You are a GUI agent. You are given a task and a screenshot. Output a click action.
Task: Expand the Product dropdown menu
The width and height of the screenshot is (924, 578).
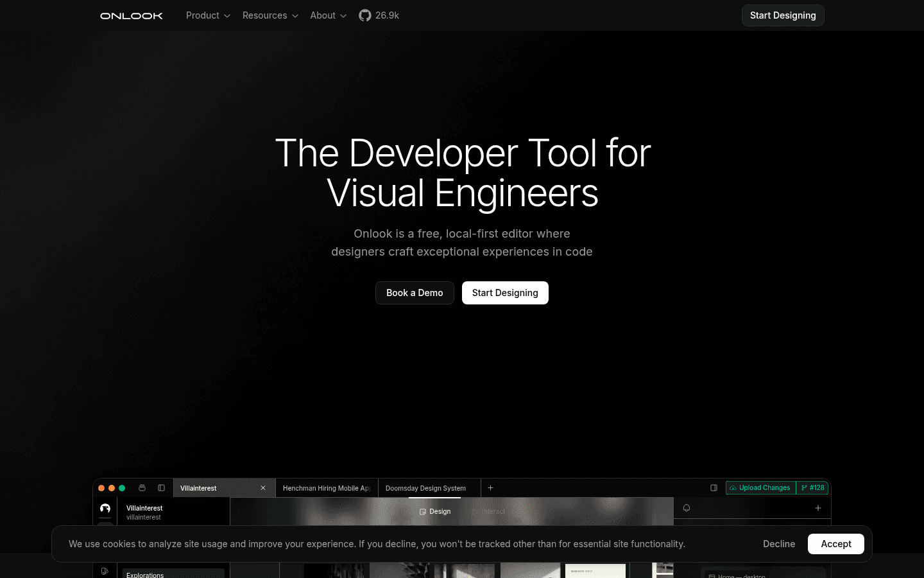pos(208,15)
